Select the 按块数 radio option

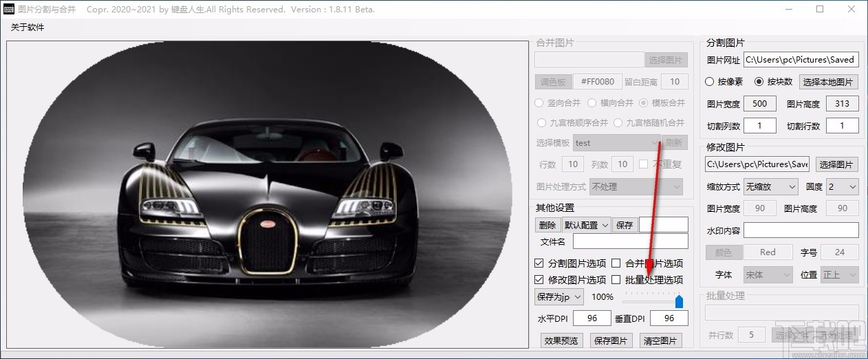click(x=759, y=82)
